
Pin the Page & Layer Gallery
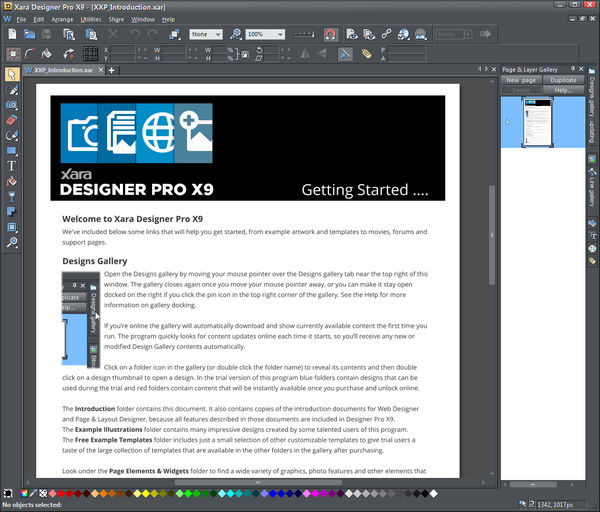tap(572, 68)
